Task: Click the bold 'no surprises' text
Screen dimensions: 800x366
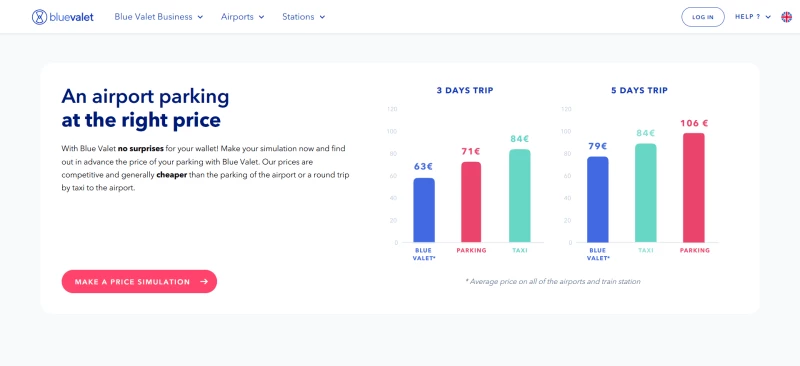Action: (141, 149)
